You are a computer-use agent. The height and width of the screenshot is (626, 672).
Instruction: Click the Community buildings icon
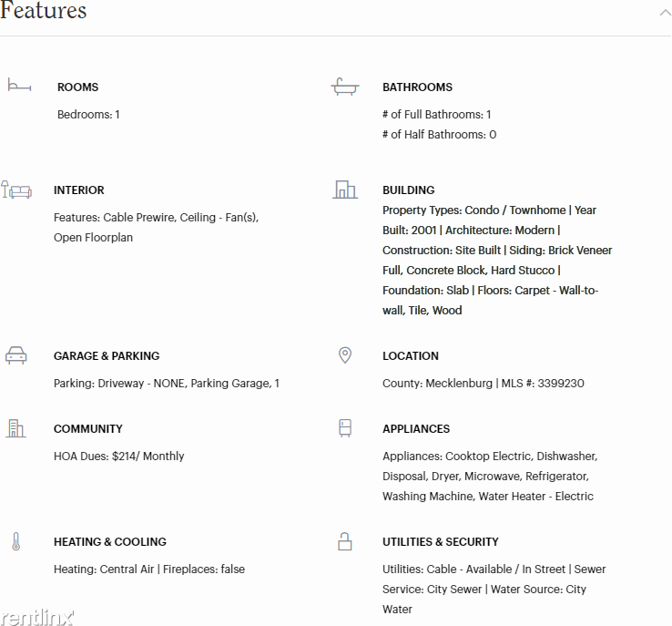coord(16,428)
